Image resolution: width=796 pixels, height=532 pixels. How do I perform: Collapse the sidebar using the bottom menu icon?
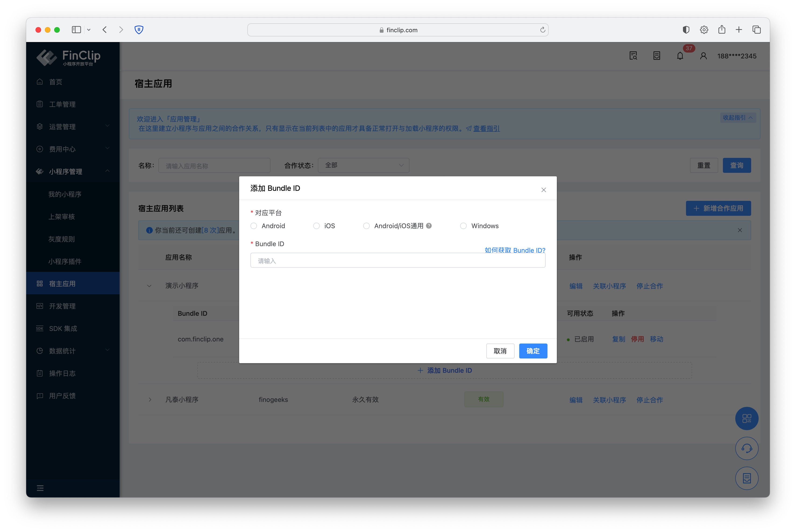tap(40, 488)
